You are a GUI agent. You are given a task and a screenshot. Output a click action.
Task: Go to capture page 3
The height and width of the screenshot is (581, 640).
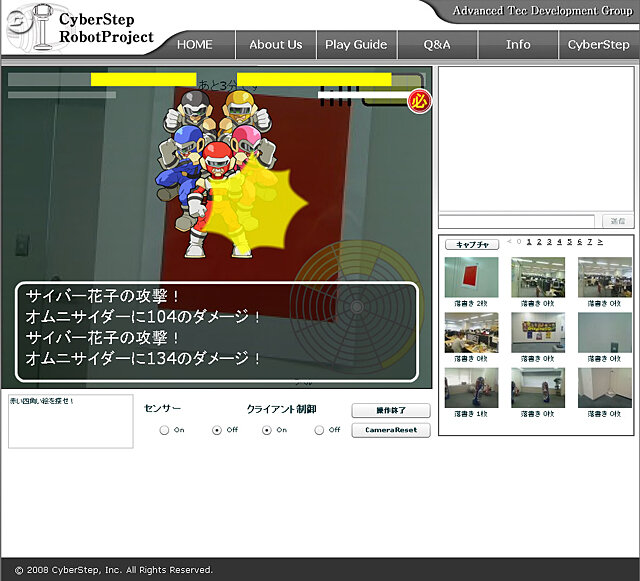coord(549,242)
